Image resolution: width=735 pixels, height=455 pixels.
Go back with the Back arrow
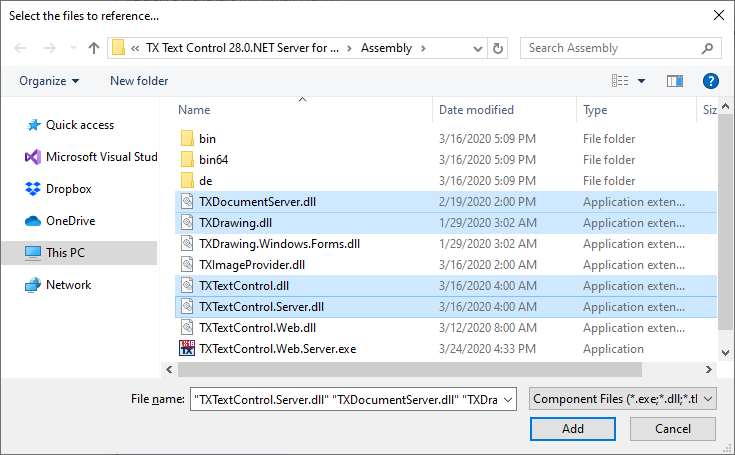(20, 48)
